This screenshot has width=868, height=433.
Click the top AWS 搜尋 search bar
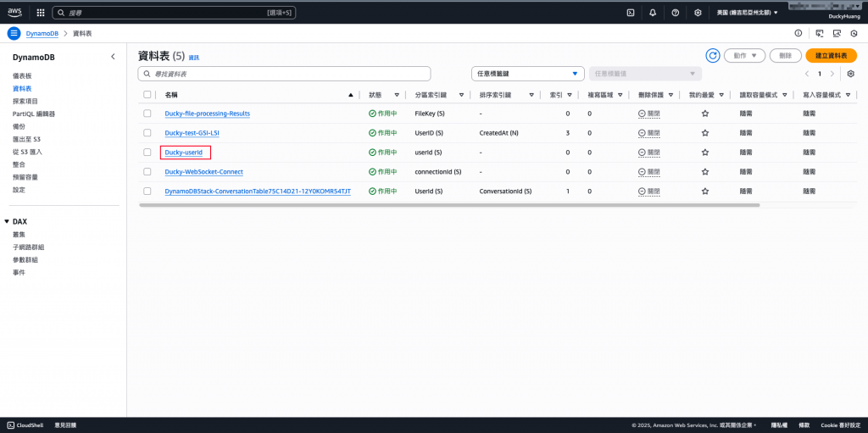click(174, 12)
